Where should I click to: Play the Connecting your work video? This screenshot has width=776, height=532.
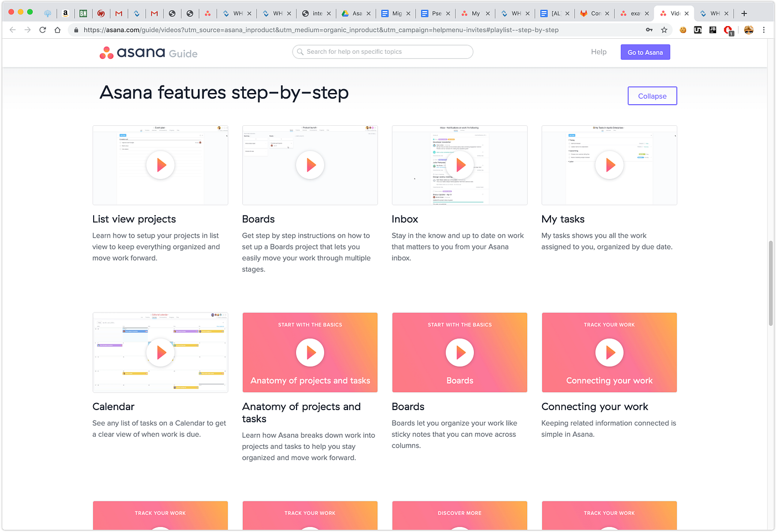click(x=610, y=352)
